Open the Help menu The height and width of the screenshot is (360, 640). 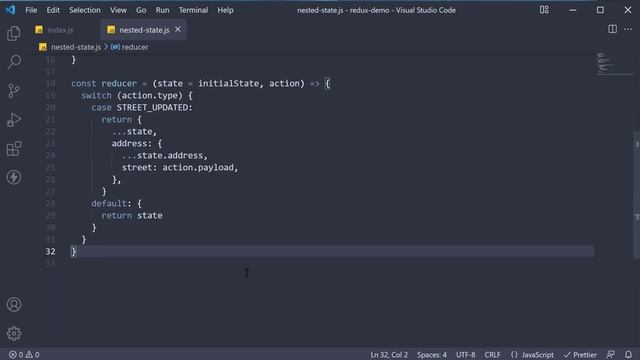(225, 10)
